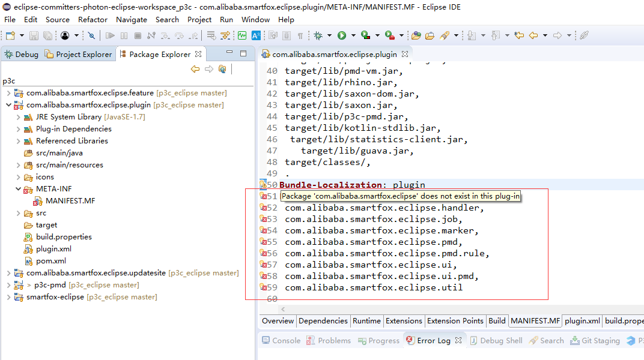This screenshot has width=644, height=360.
Task: Click the Step Into icon
Action: tap(165, 35)
